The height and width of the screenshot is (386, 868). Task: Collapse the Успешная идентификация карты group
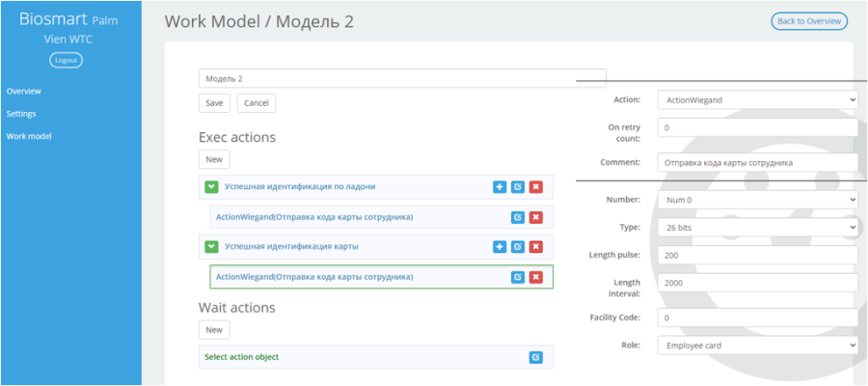[x=211, y=246]
